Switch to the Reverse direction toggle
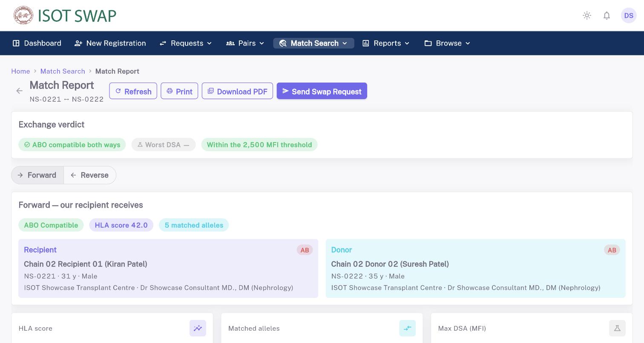 click(x=90, y=175)
